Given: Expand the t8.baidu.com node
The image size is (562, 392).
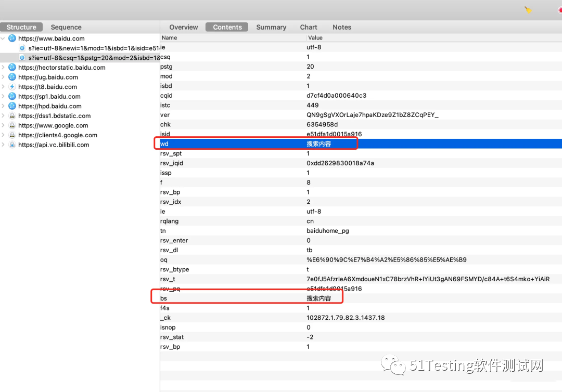Looking at the screenshot, I should pos(3,87).
